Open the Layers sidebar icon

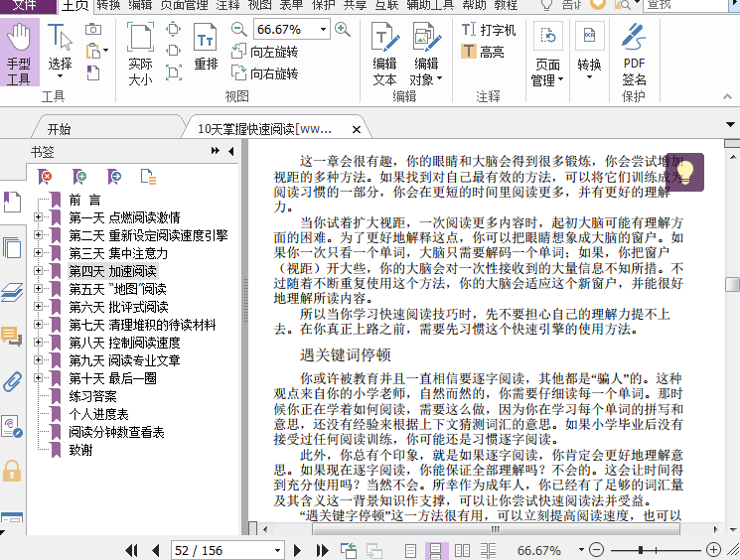(x=12, y=292)
